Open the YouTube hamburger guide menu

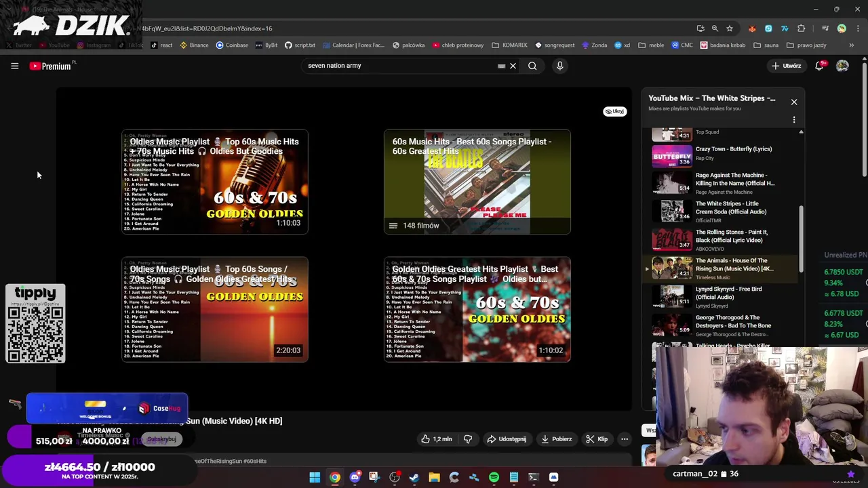click(x=14, y=66)
